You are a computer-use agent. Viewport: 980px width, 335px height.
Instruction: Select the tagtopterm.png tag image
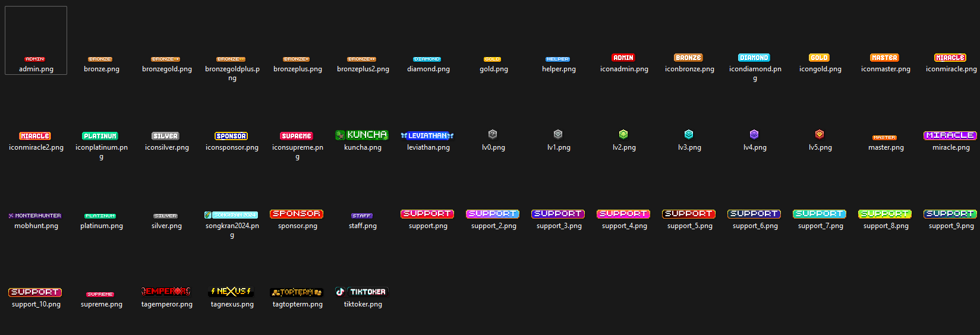[x=297, y=292]
